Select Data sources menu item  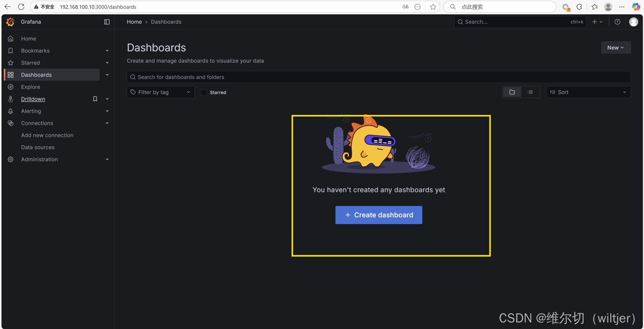point(38,147)
